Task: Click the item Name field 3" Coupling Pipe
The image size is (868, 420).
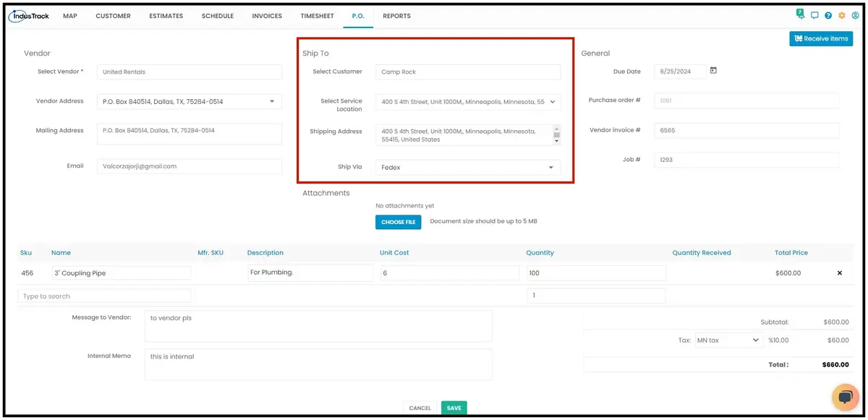Action: click(122, 273)
